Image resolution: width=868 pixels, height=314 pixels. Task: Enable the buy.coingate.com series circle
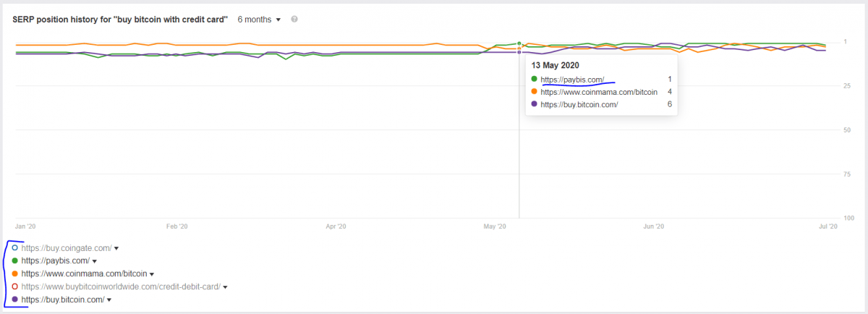tap(15, 248)
